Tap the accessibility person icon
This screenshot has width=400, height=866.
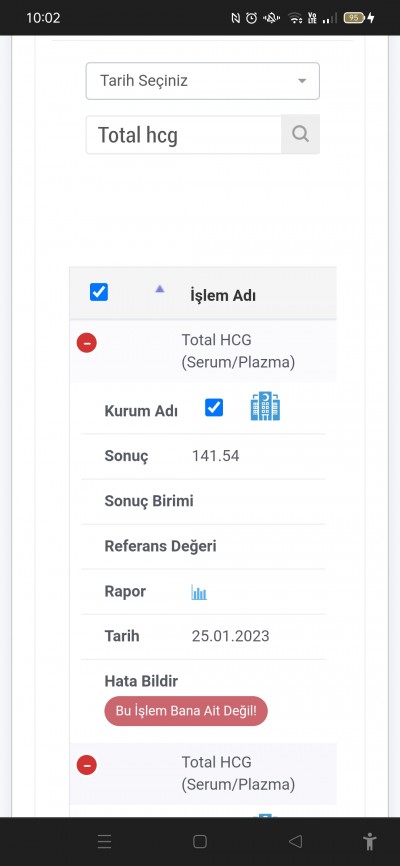point(369,842)
